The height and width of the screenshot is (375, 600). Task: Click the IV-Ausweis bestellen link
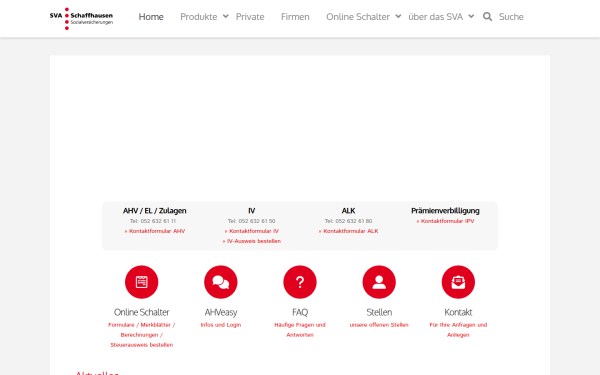pos(252,241)
